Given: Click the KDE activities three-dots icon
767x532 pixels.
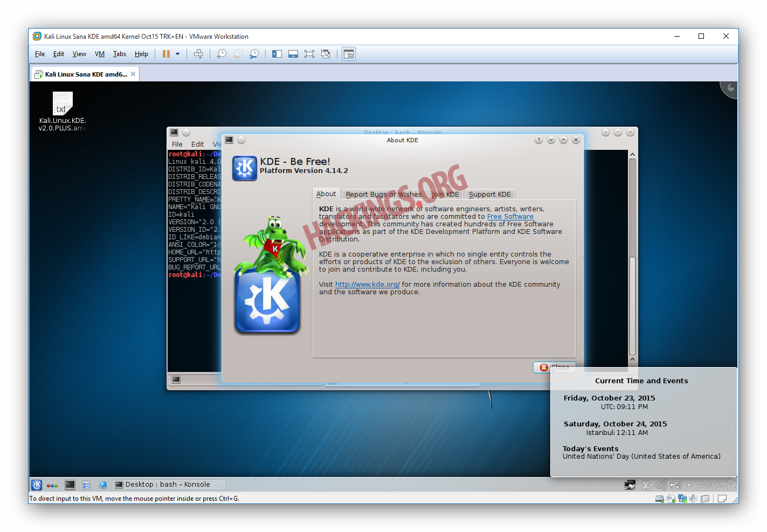Looking at the screenshot, I should pyautogui.click(x=52, y=485).
